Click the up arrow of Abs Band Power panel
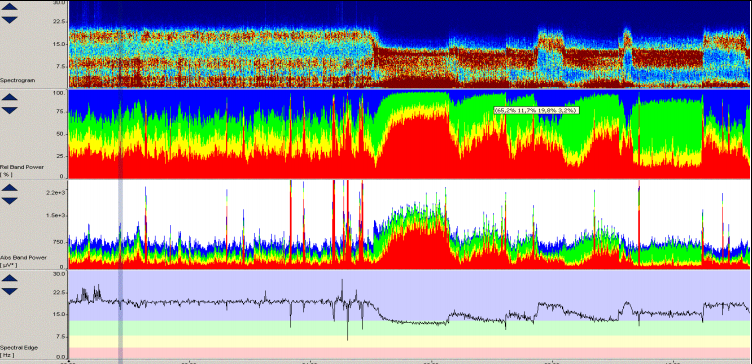This screenshot has width=752, height=364. pyautogui.click(x=10, y=188)
